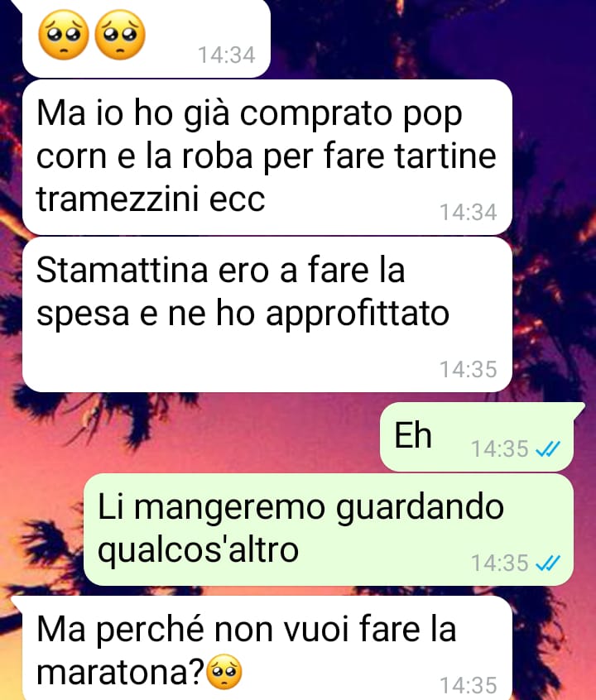This screenshot has height=700, width=596.
Task: Tap the first pleading face emoji
Action: (x=64, y=35)
